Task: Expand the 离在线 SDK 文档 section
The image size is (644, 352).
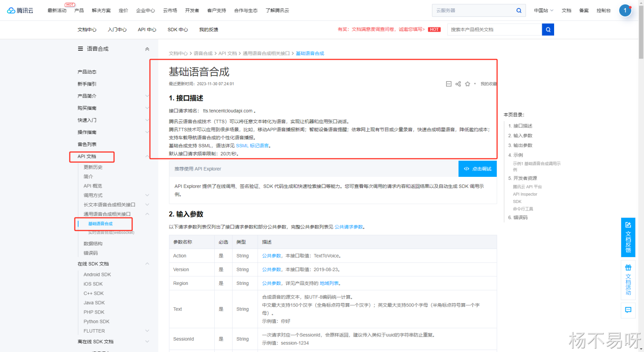Action: [x=147, y=342]
